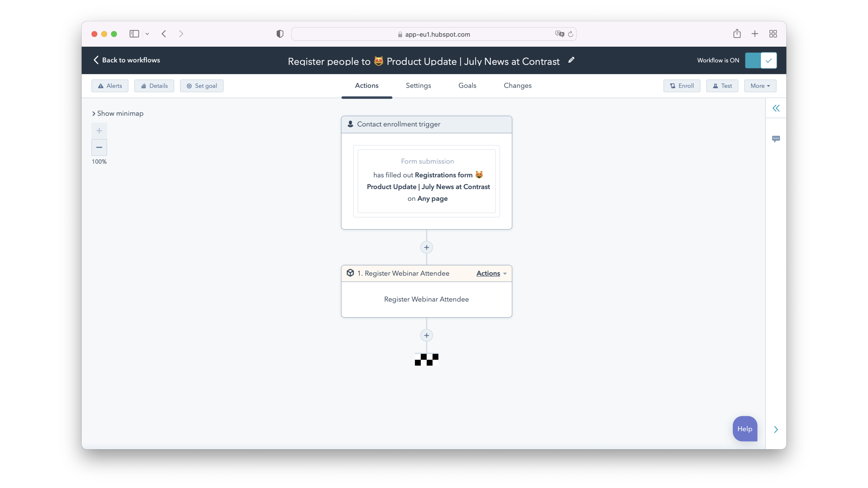
Task: Open the Help chat widget
Action: pos(745,428)
